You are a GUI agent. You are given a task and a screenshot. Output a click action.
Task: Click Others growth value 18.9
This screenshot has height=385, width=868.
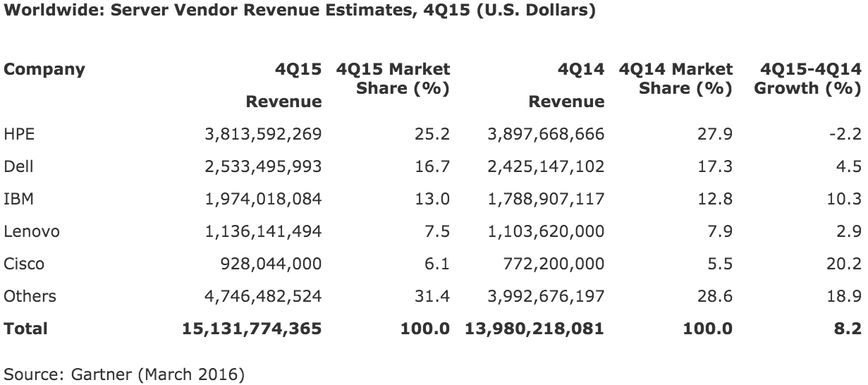click(x=846, y=296)
